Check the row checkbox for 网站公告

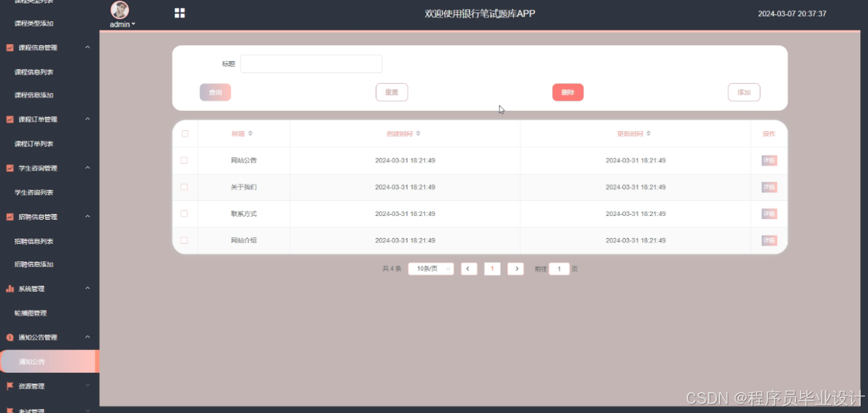tap(185, 160)
